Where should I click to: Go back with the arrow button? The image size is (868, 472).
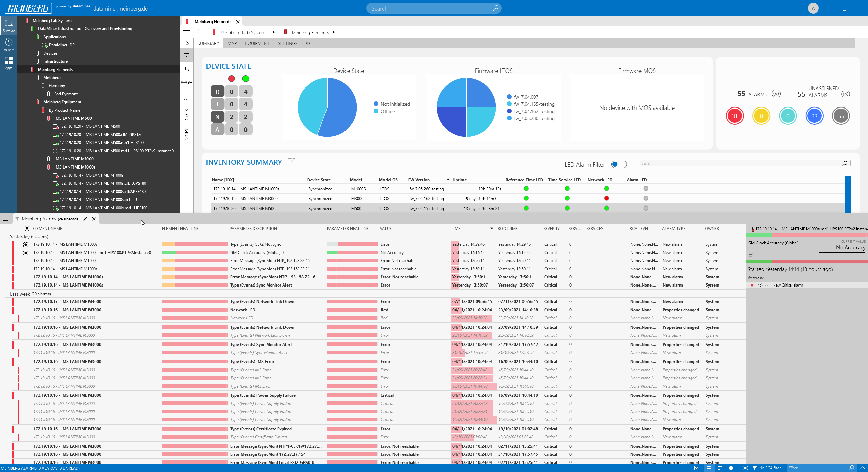point(199,32)
